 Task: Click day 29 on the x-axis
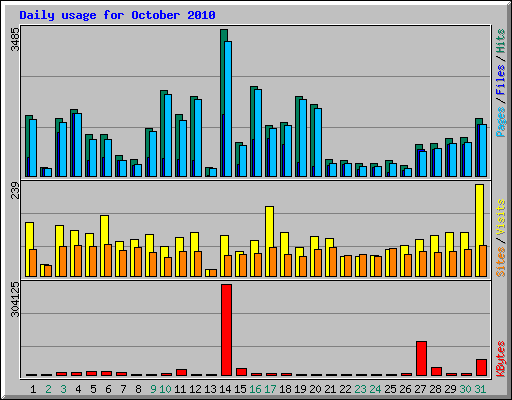[450, 389]
